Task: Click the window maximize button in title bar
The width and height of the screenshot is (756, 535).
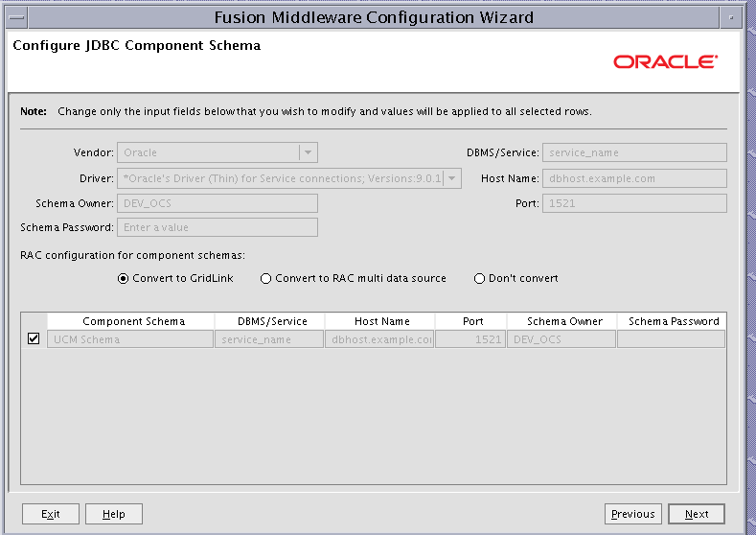Action: click(x=731, y=18)
